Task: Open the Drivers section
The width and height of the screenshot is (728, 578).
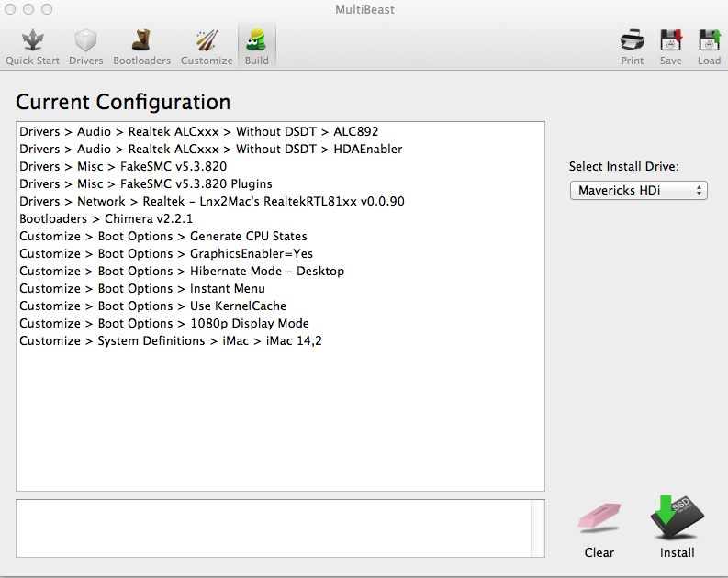Action: tap(86, 47)
